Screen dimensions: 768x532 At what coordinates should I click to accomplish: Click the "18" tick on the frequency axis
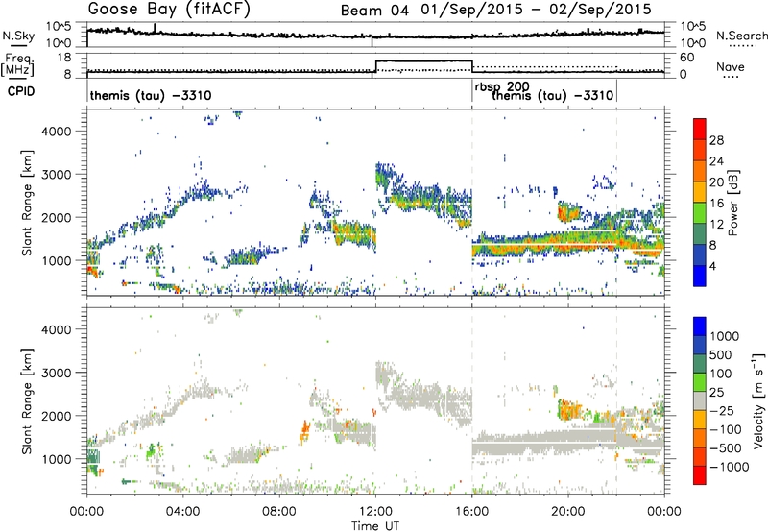point(64,58)
